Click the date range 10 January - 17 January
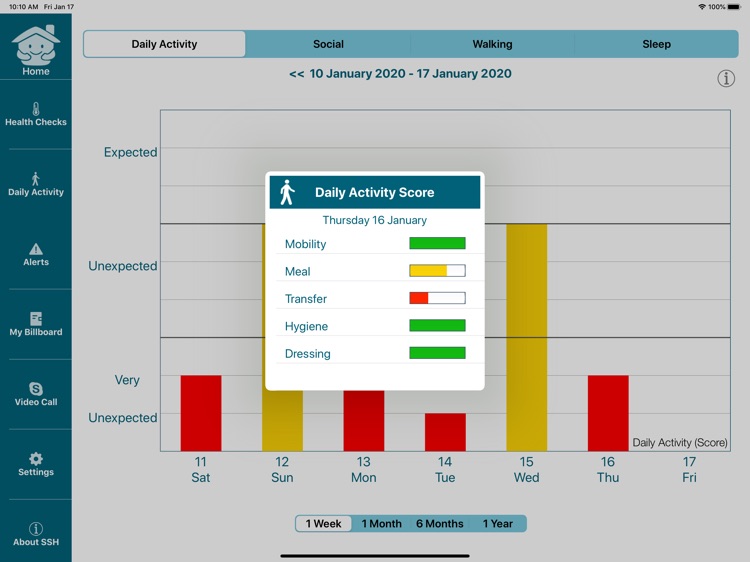 click(410, 74)
